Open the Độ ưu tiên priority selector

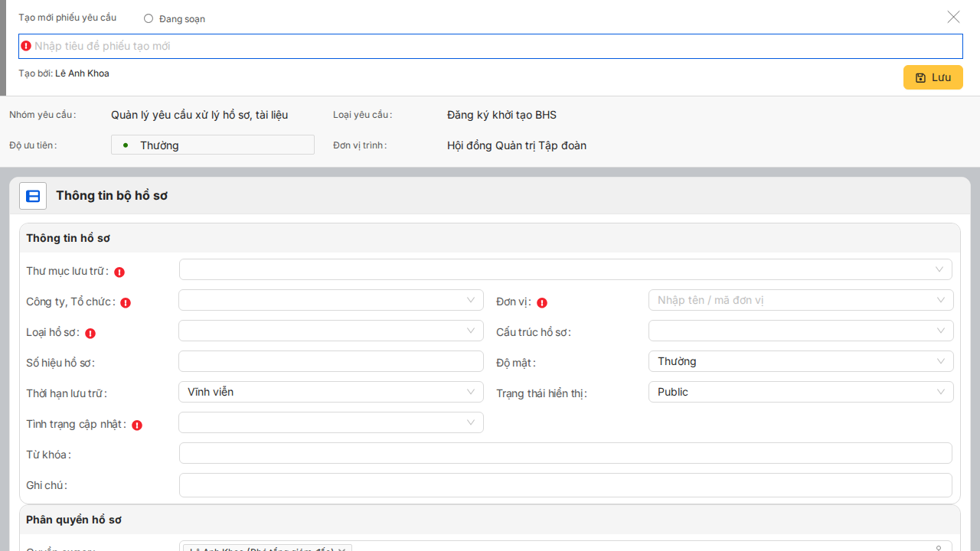(213, 145)
